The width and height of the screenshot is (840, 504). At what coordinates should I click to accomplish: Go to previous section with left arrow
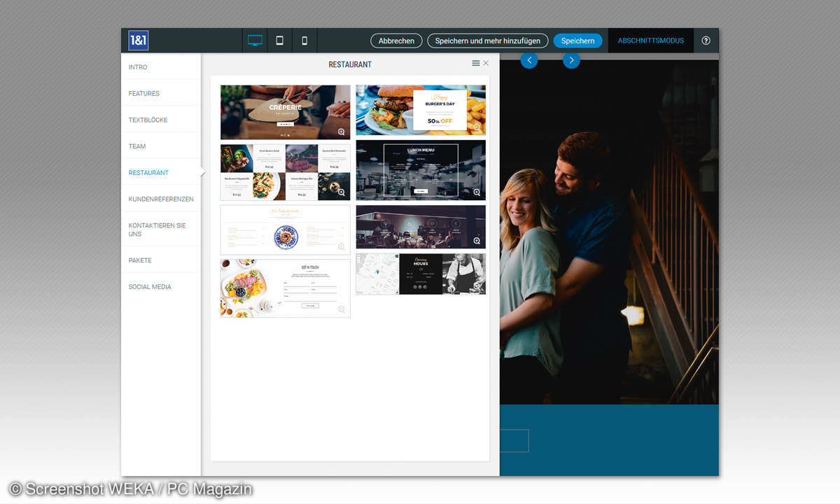529,60
